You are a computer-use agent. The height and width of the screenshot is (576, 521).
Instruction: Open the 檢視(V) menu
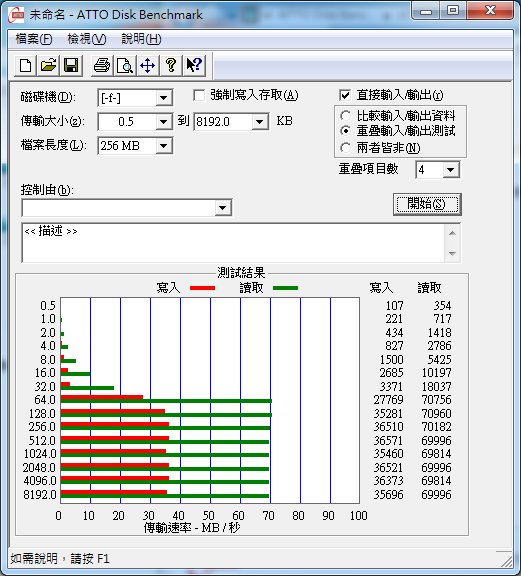click(x=87, y=39)
